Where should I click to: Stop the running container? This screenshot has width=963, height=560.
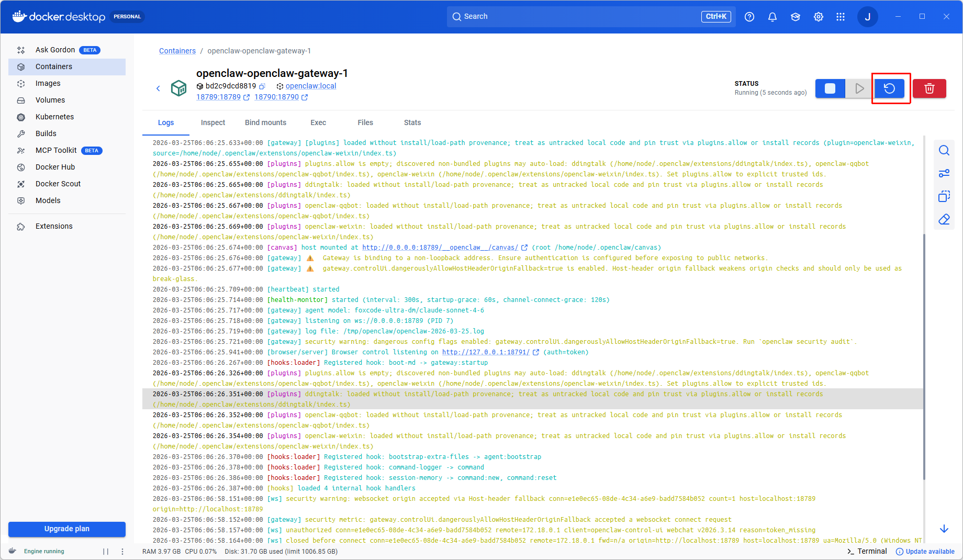pyautogui.click(x=830, y=88)
